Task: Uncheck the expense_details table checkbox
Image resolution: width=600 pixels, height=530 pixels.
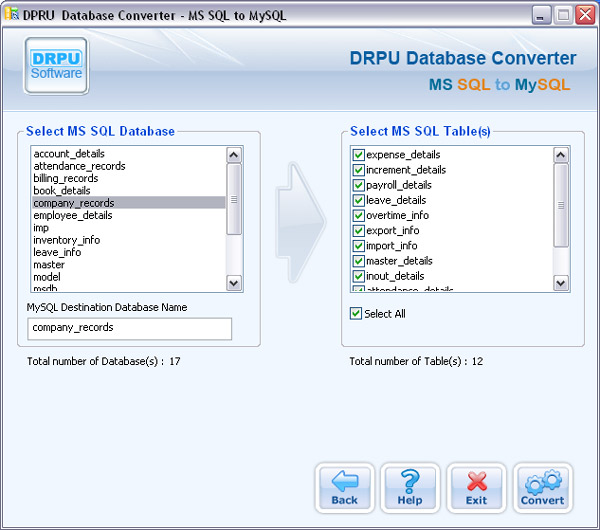Action: click(358, 155)
